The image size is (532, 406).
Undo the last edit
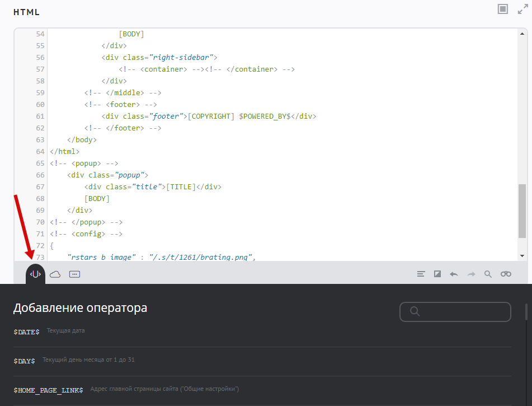pyautogui.click(x=454, y=274)
